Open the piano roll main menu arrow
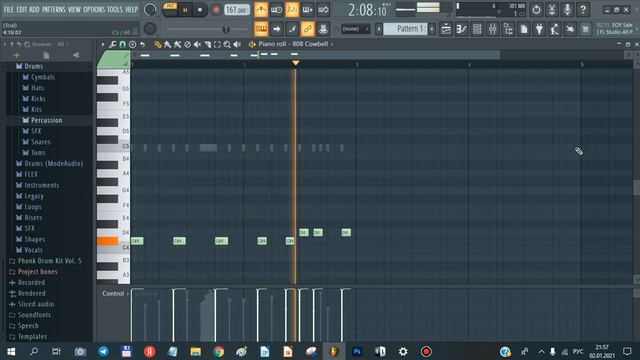 (x=102, y=44)
